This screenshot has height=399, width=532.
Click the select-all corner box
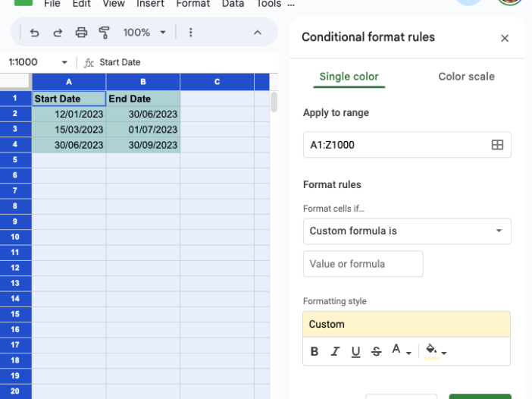pyautogui.click(x=14, y=81)
